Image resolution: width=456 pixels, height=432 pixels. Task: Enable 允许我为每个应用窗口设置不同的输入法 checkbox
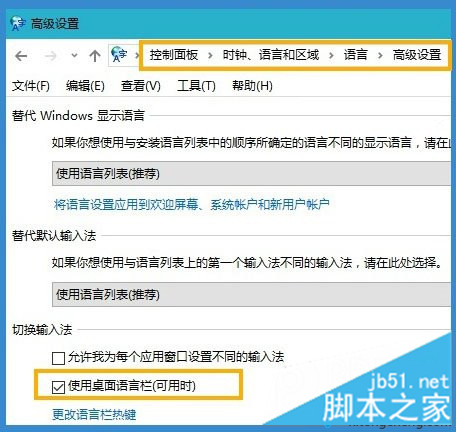coord(58,359)
